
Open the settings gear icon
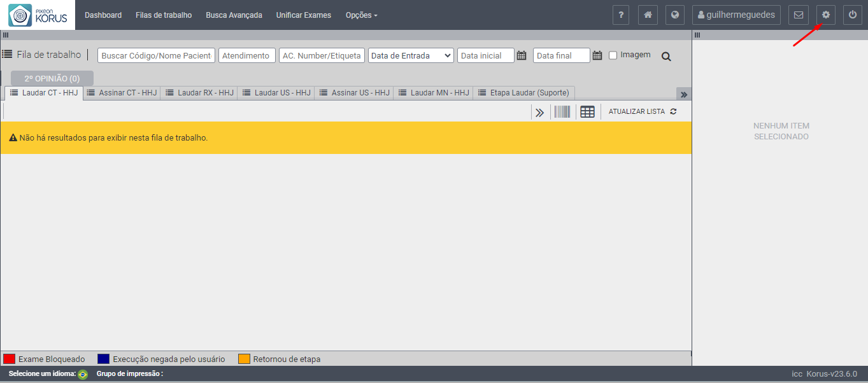(826, 15)
